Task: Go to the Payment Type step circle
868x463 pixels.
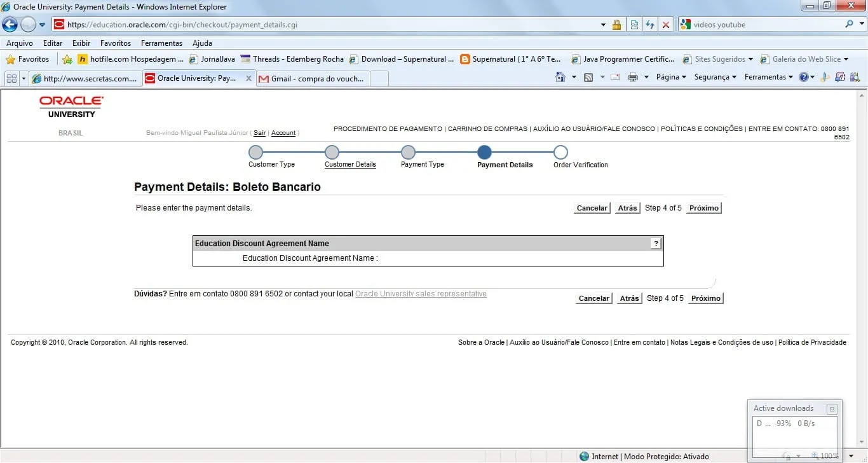Action: click(408, 153)
